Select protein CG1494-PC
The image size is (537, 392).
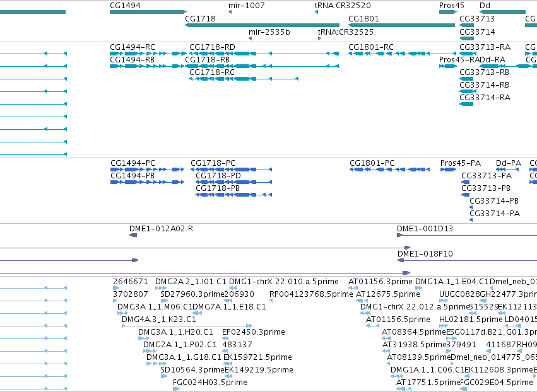147,170
